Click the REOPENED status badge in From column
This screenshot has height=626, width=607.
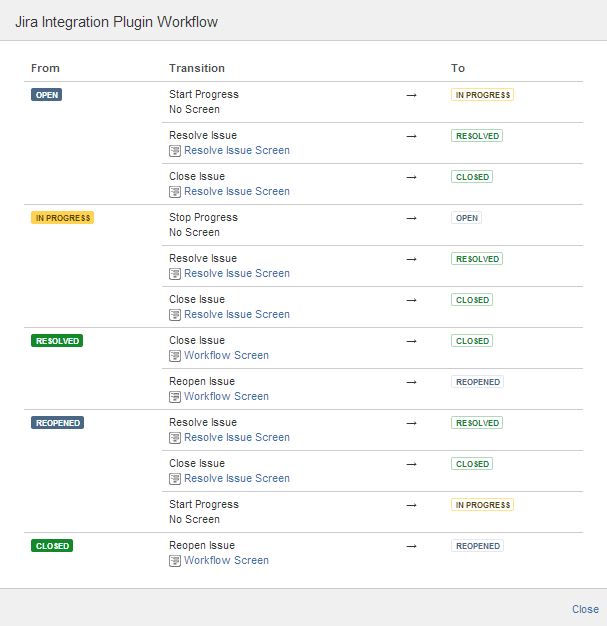(x=58, y=423)
